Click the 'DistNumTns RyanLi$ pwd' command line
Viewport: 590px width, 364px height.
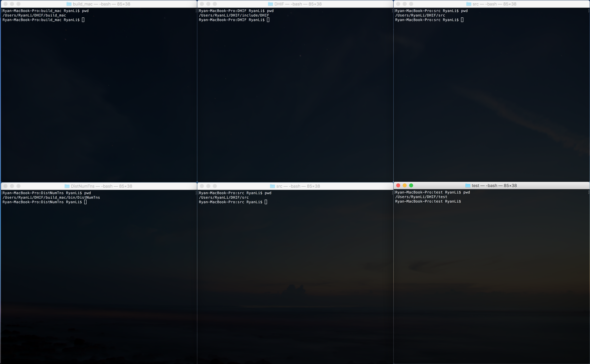(47, 193)
